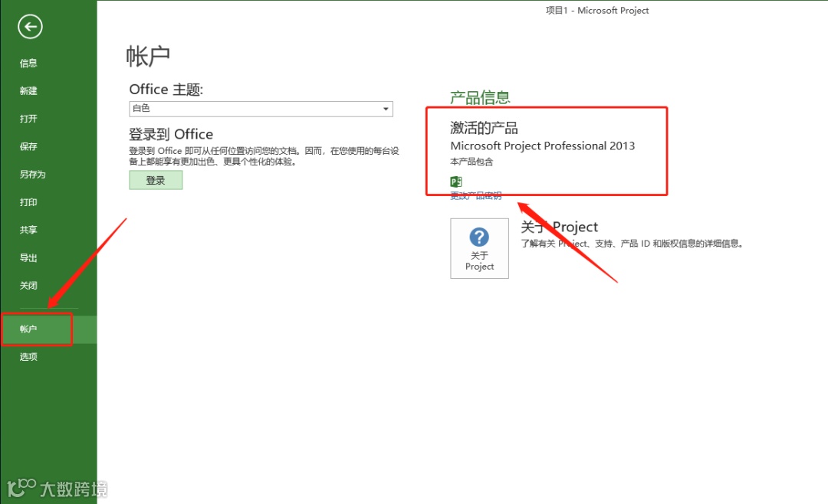Click the back arrow circle icon
This screenshot has width=828, height=504.
(30, 27)
